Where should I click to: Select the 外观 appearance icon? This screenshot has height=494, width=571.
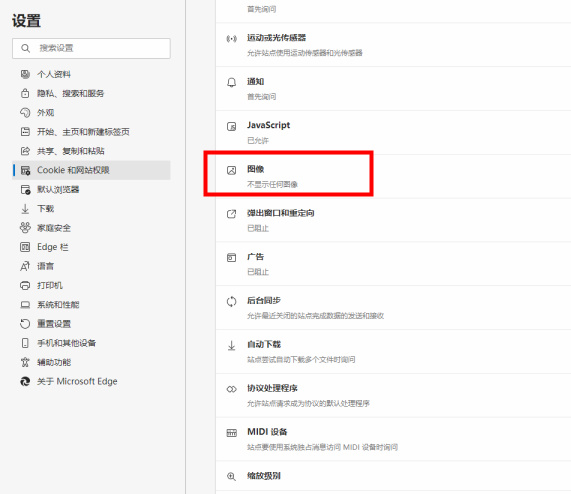[25, 112]
